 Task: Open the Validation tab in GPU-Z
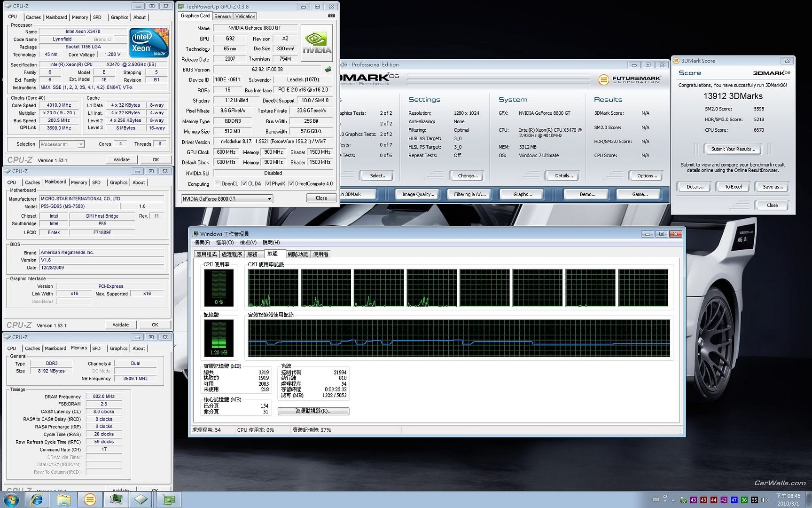coord(245,16)
